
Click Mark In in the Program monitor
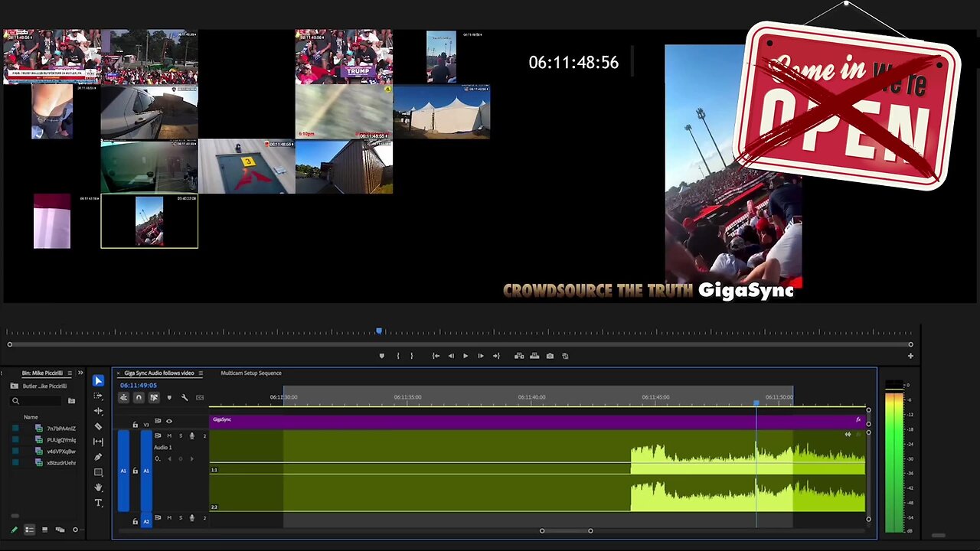398,356
